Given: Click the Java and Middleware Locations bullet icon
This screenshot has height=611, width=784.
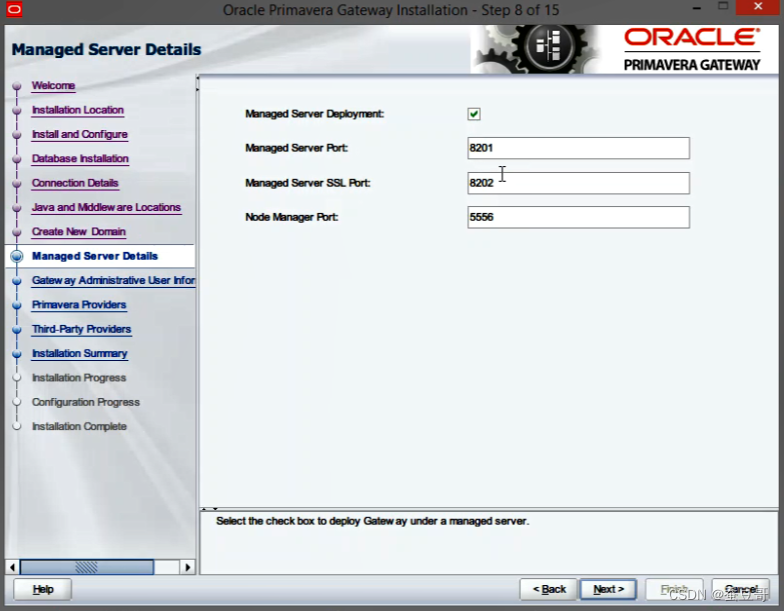Looking at the screenshot, I should click(x=17, y=208).
